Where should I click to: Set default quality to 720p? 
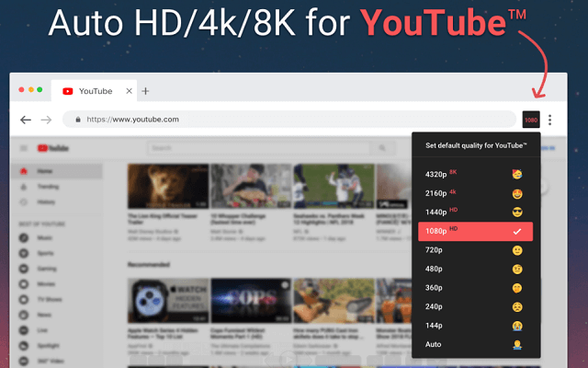coord(475,250)
